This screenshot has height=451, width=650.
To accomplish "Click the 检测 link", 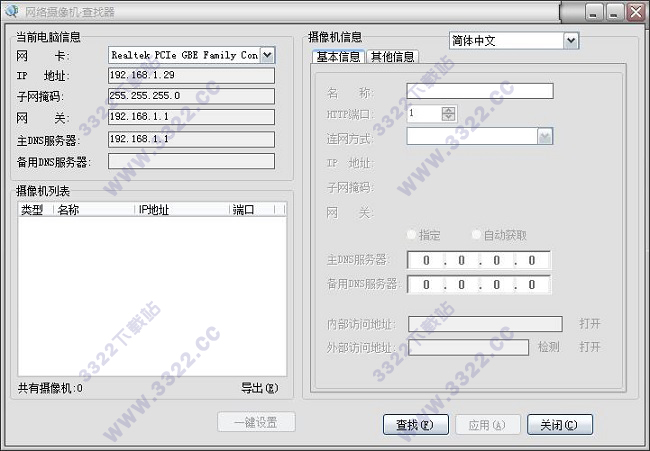I will [x=548, y=347].
